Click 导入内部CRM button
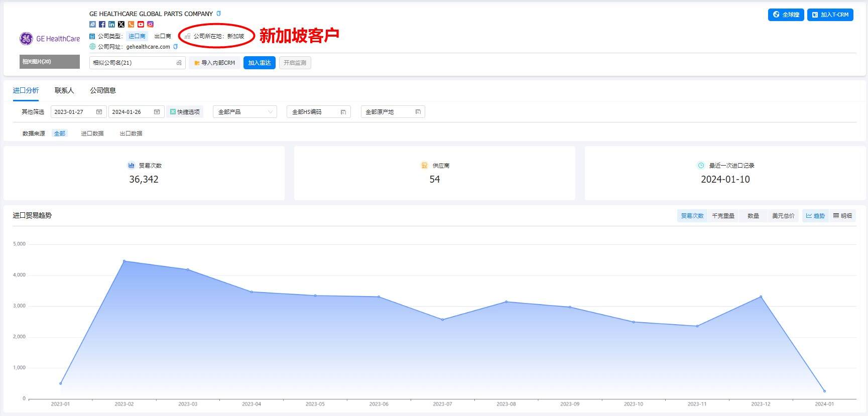868x416 pixels. 214,63
